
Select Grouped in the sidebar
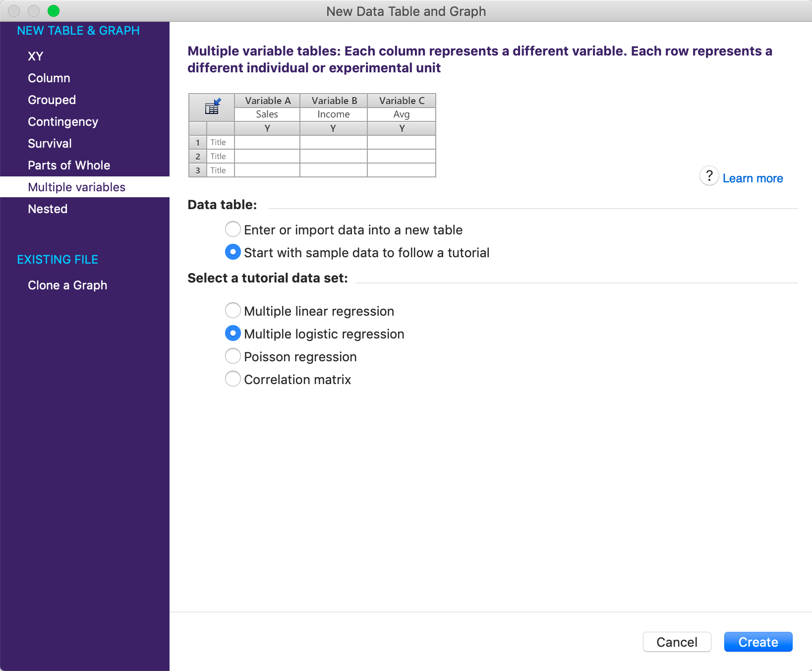[52, 100]
